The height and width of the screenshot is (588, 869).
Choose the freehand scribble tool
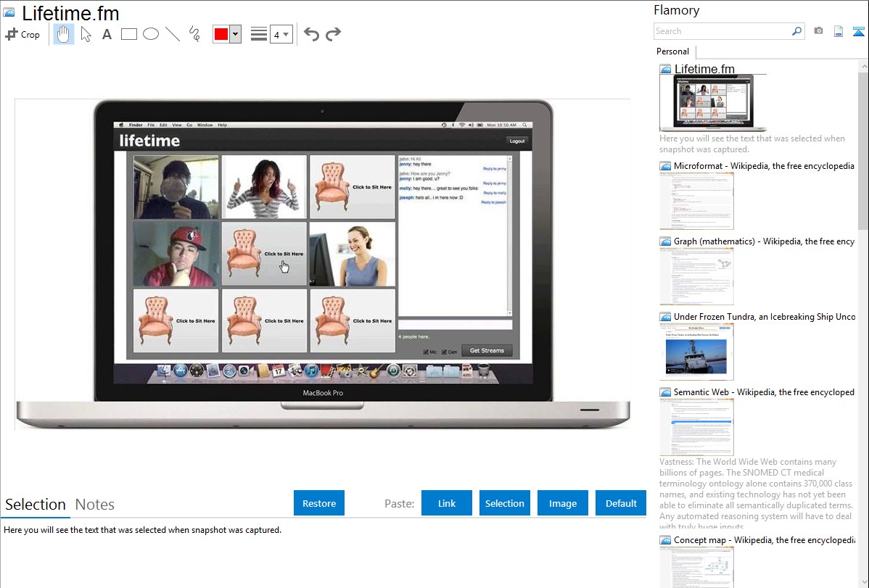[194, 34]
